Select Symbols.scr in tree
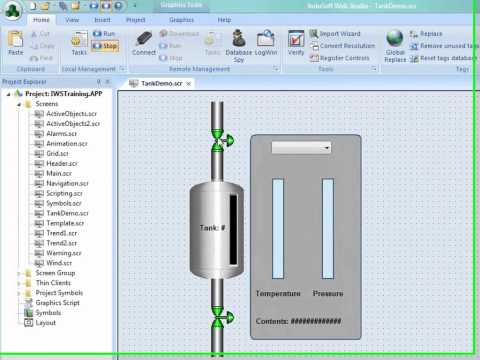 tap(64, 204)
